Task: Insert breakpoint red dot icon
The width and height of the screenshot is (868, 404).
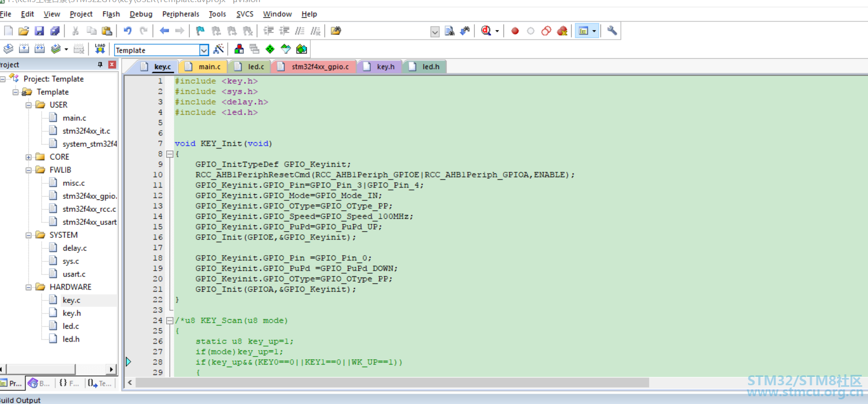Action: [x=515, y=31]
